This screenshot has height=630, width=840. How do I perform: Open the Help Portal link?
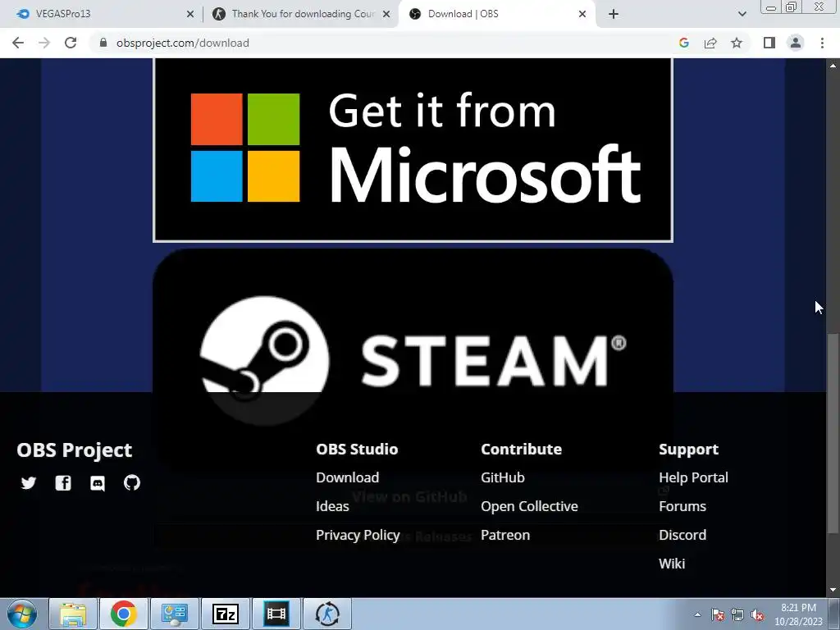(x=693, y=477)
